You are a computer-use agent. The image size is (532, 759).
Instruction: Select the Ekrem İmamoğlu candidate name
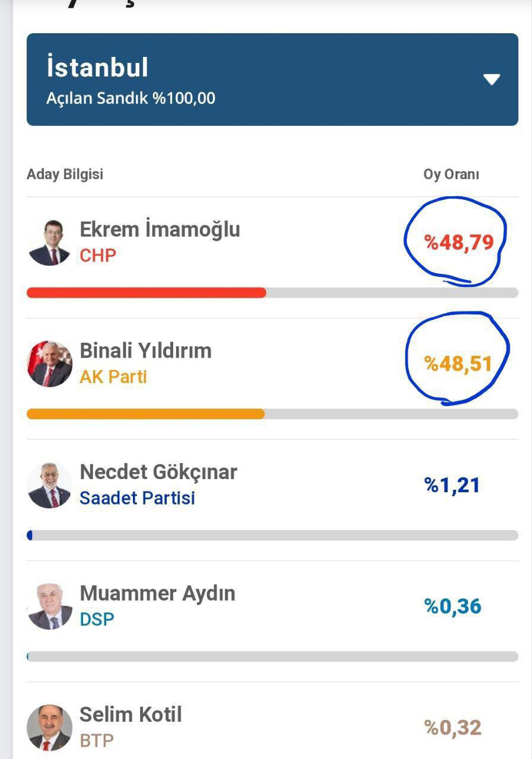click(160, 229)
